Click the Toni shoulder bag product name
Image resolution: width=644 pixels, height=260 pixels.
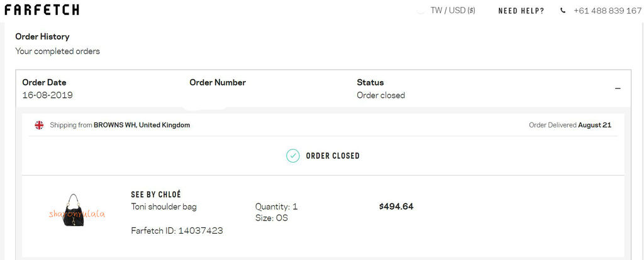(164, 206)
